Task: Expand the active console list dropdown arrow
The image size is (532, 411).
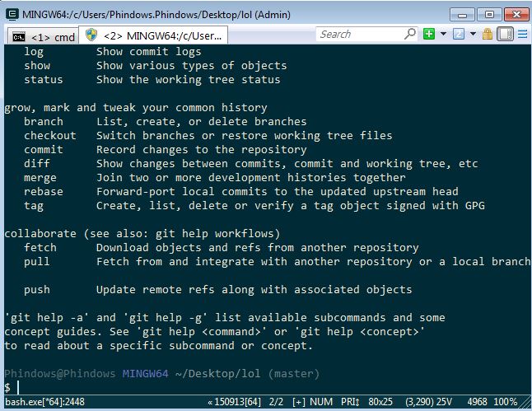Action: click(x=473, y=34)
